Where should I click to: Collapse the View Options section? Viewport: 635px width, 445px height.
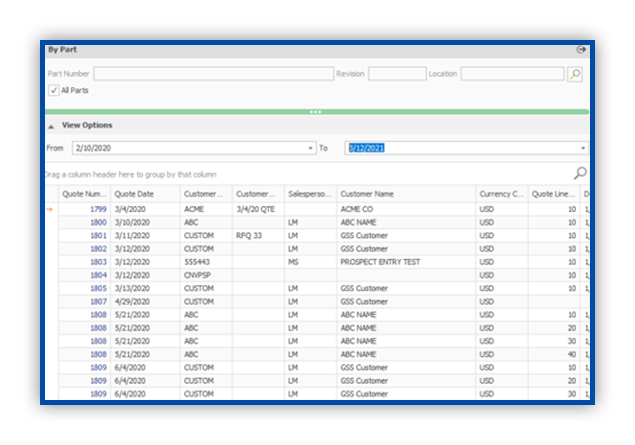[51, 126]
